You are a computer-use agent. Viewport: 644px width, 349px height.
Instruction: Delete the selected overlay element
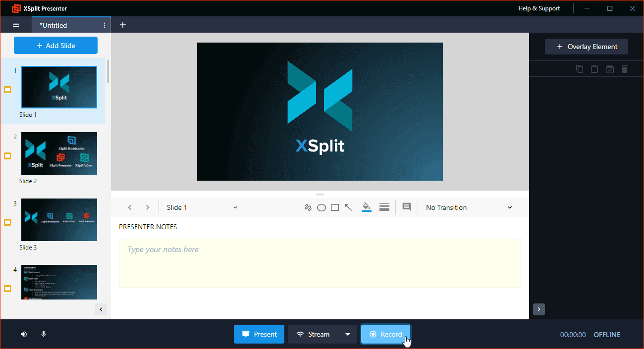pyautogui.click(x=625, y=69)
